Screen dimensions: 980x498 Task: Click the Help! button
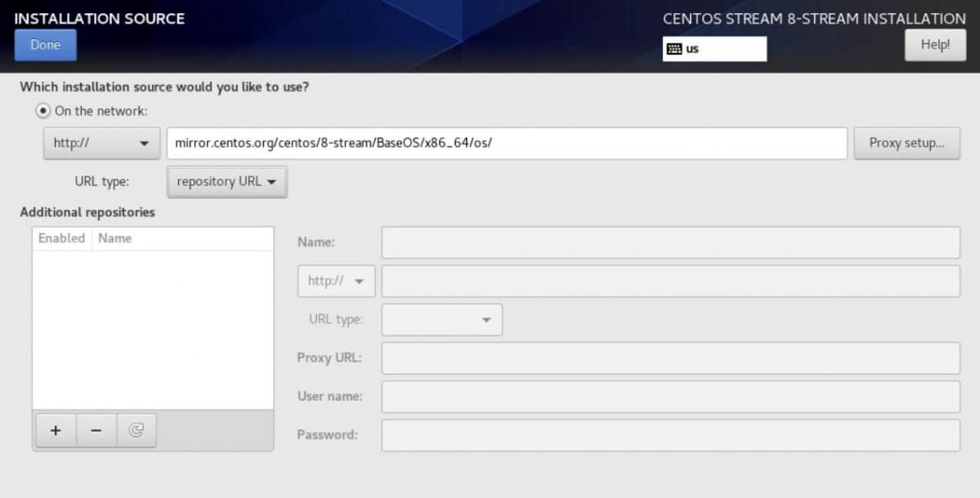tap(935, 45)
